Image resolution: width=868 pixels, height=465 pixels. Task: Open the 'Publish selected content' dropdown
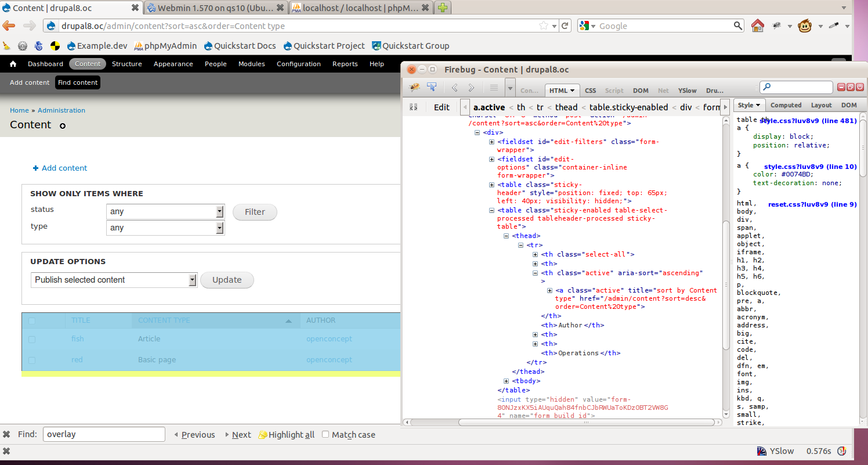pyautogui.click(x=114, y=280)
